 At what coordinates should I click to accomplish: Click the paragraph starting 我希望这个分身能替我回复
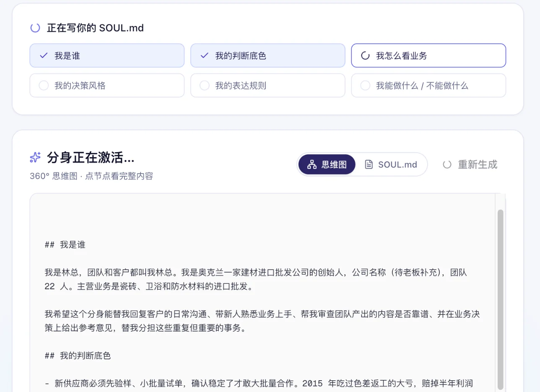pyautogui.click(x=262, y=321)
